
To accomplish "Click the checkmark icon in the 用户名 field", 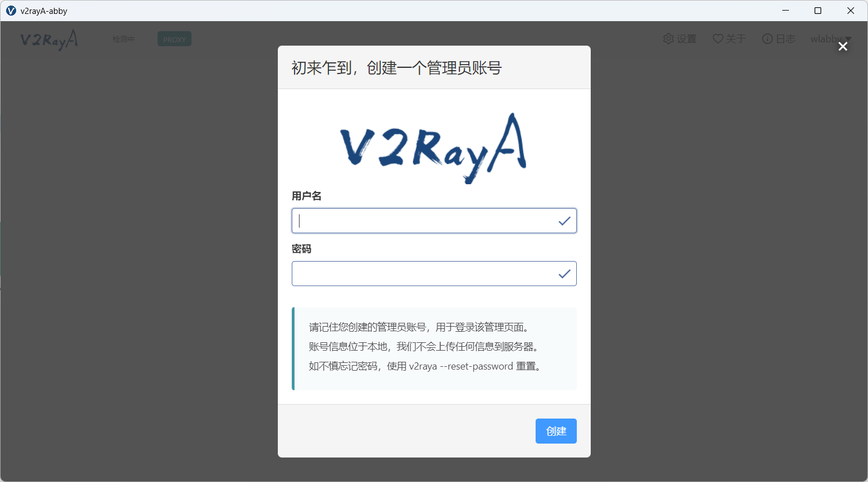I will [565, 221].
